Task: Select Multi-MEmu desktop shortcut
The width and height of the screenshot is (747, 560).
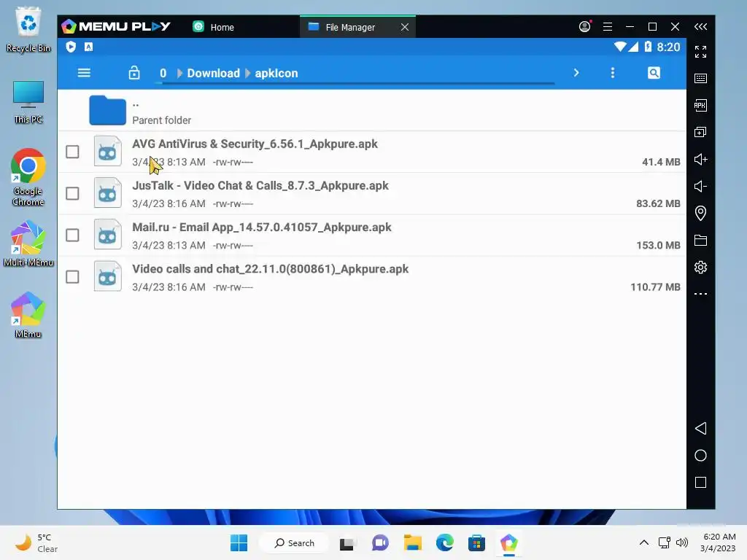Action: tap(28, 244)
